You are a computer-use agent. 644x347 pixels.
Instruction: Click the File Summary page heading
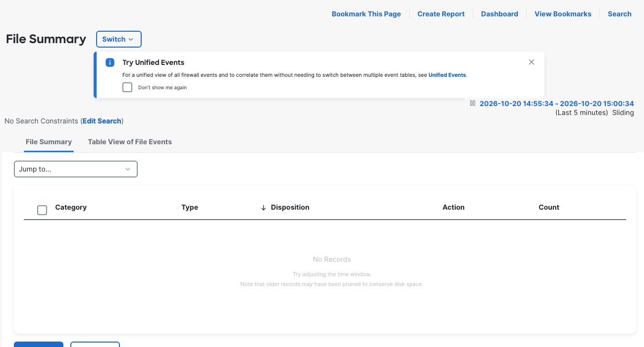[46, 39]
